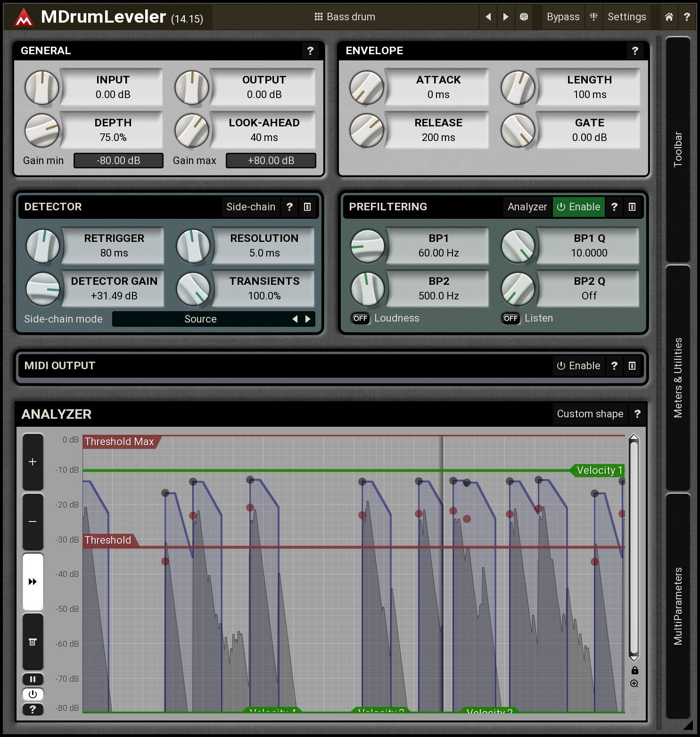Screen dimensions: 700x737
Task: Click the random preset dice icon
Action: tap(524, 17)
